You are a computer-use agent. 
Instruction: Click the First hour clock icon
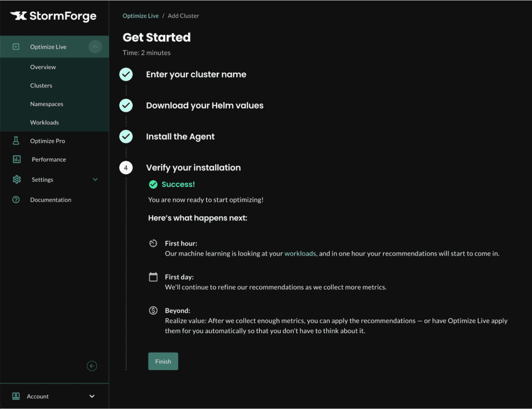pyautogui.click(x=153, y=243)
